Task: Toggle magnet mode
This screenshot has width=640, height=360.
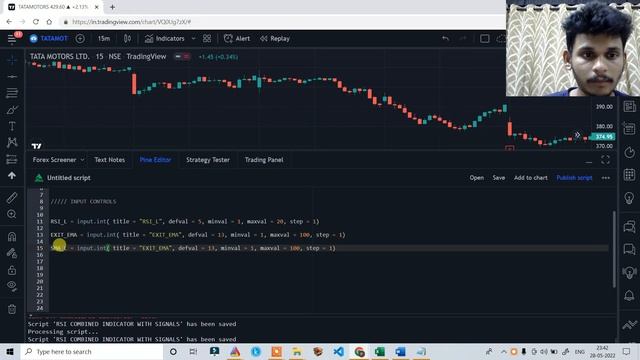Action: pyautogui.click(x=12, y=236)
